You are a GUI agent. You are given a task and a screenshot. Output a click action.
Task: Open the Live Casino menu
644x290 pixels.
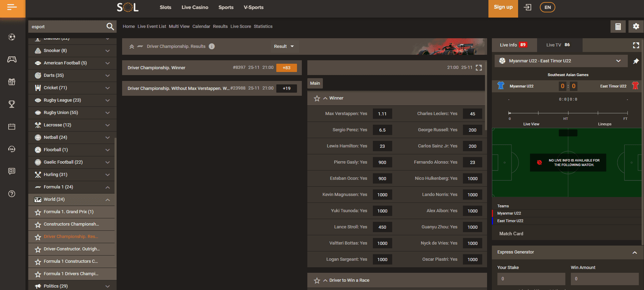pos(195,7)
